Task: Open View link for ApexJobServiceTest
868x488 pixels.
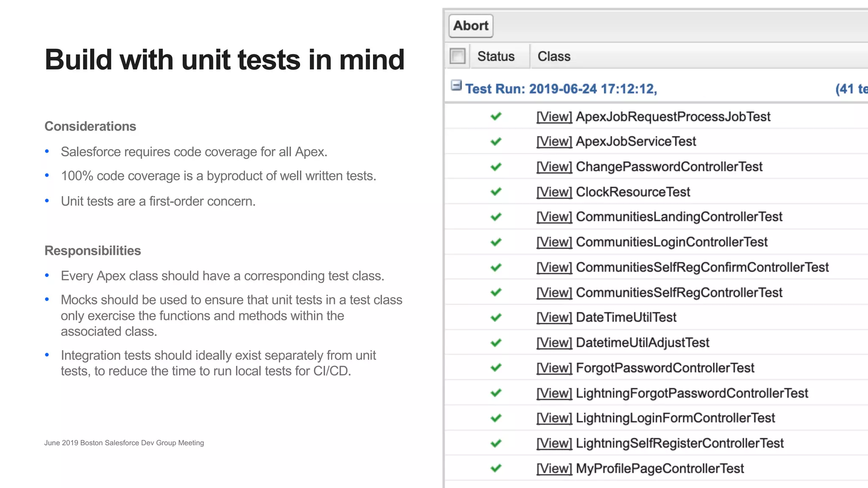Action: [554, 141]
